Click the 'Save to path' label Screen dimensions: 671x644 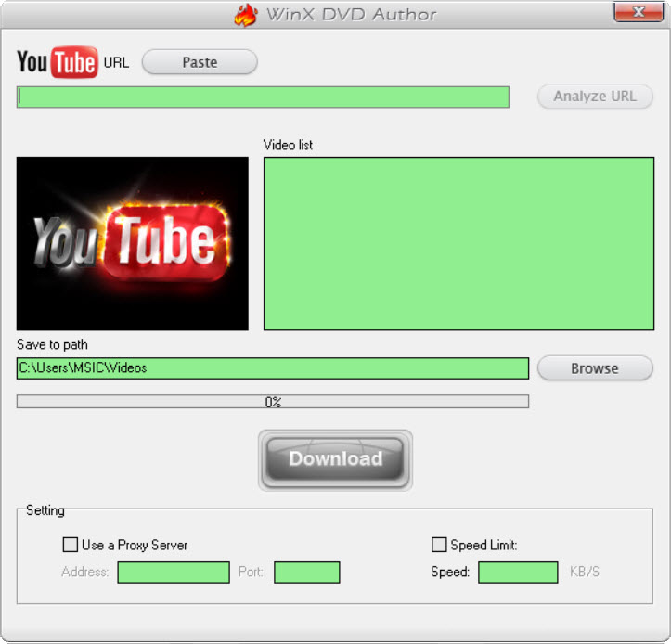click(52, 344)
